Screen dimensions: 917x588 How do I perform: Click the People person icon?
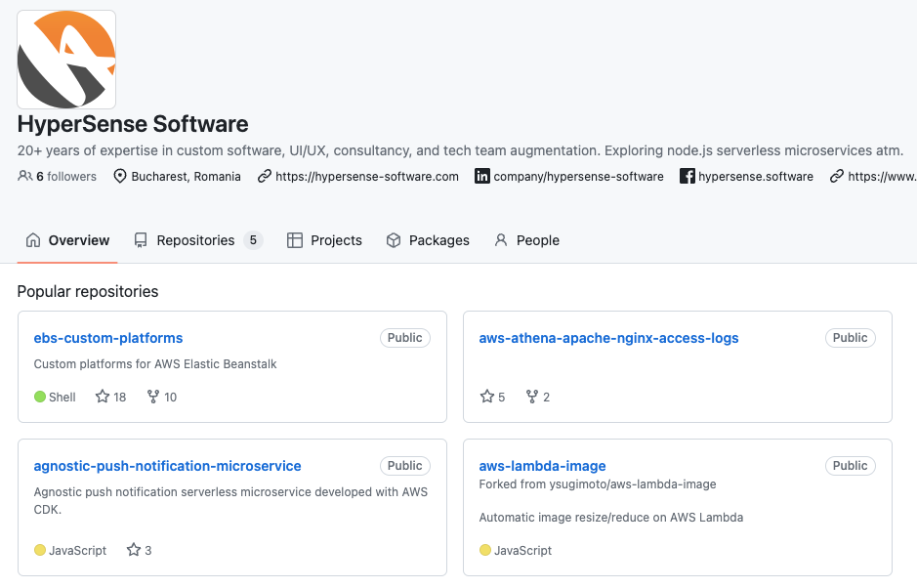500,239
